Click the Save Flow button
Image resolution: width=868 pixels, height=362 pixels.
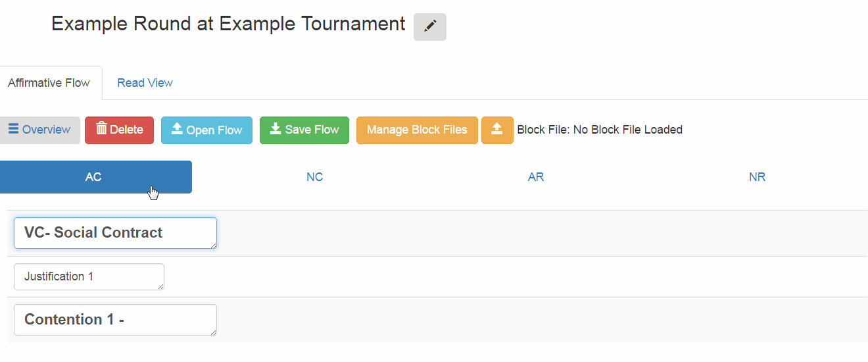click(x=304, y=130)
